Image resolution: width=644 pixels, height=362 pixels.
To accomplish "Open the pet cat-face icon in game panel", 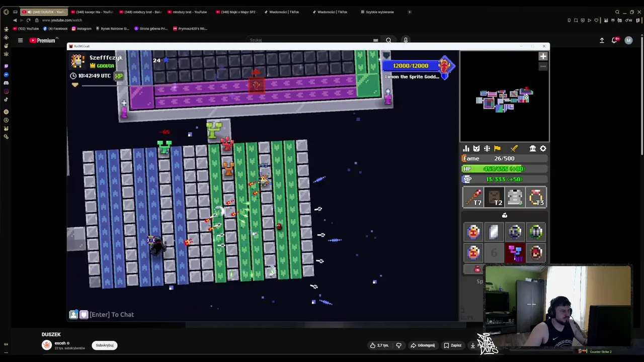I will pos(476,148).
